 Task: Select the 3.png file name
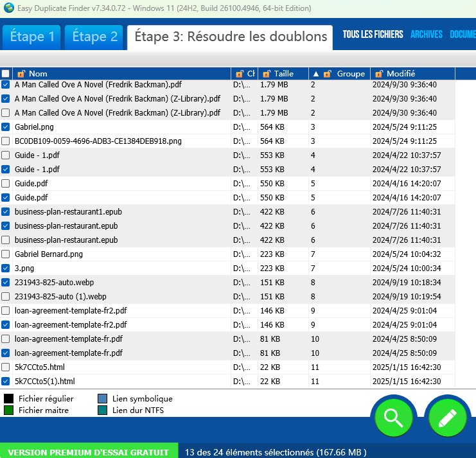point(24,269)
